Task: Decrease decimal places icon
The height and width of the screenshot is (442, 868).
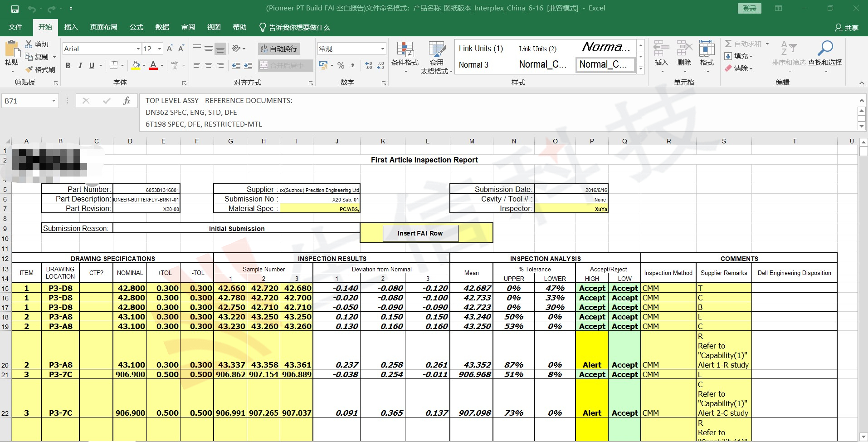Action: (380, 65)
